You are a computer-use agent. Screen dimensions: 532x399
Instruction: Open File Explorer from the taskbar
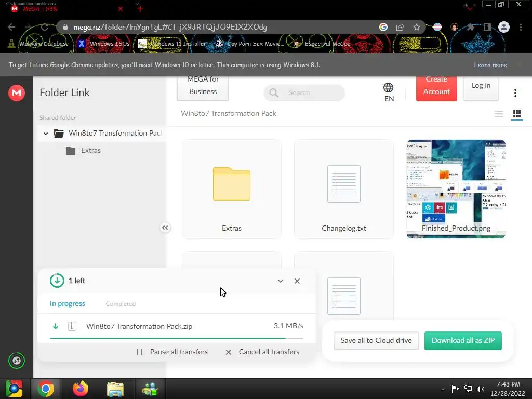[115, 389]
